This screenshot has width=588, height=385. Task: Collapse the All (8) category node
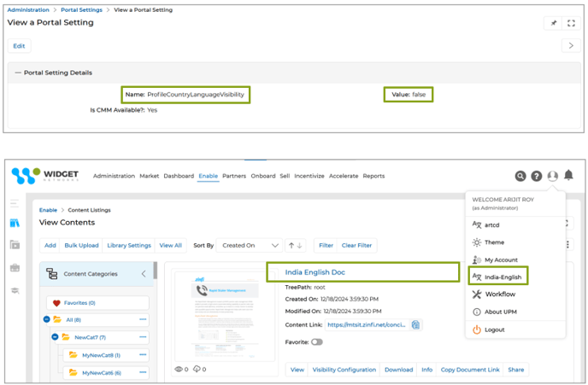48,319
